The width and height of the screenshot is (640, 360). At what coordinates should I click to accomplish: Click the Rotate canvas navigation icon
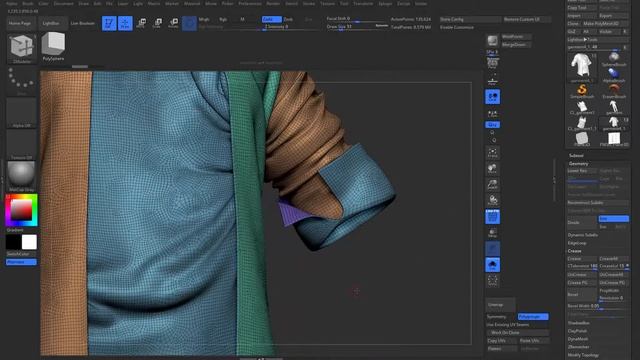coord(493,200)
